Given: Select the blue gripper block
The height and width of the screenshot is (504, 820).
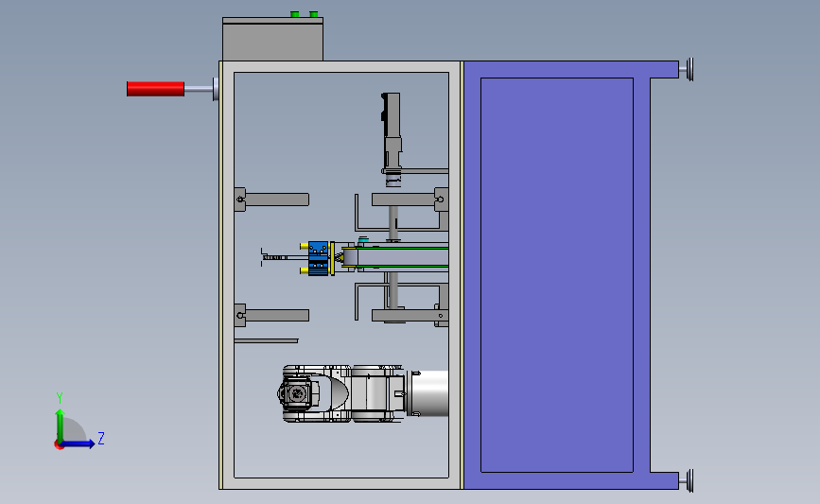Looking at the screenshot, I should [318, 258].
